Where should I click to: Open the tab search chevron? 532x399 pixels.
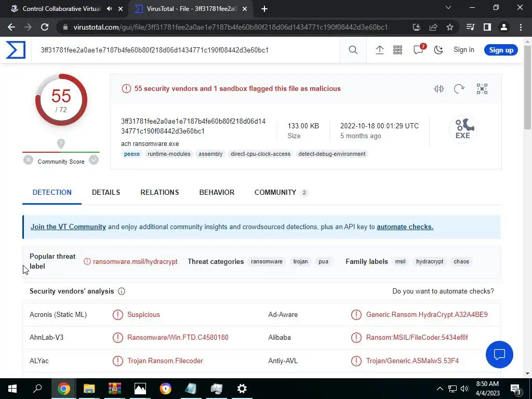pyautogui.click(x=448, y=7)
